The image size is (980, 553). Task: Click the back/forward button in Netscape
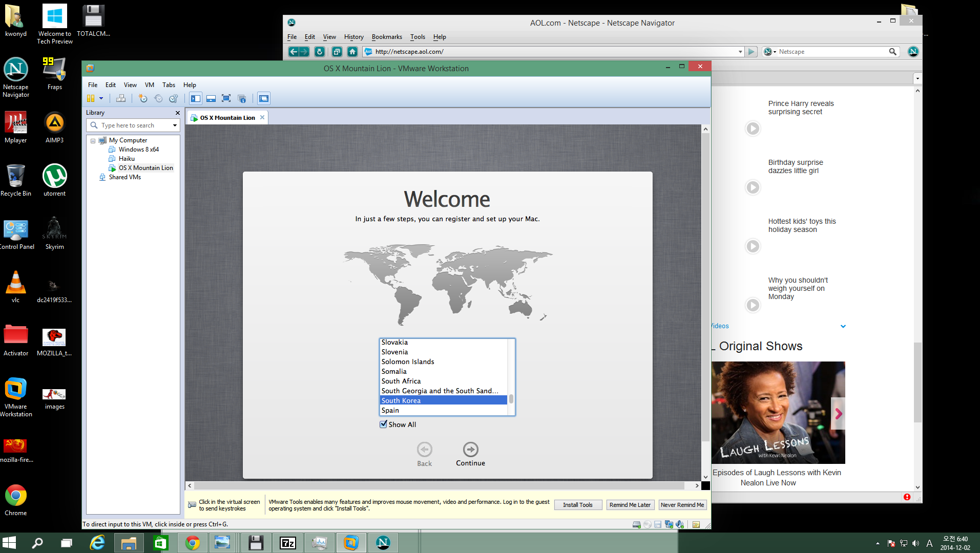click(299, 52)
